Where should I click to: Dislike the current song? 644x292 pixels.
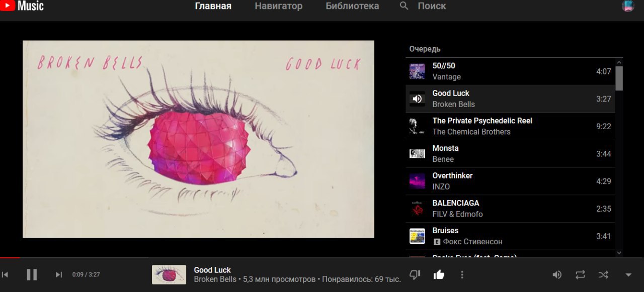415,274
